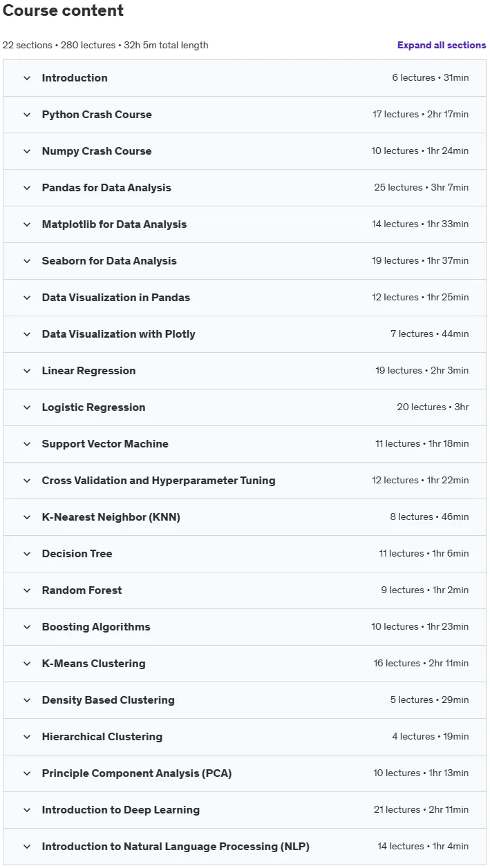Screen dimensions: 490x868
Task: Expand Introduction to Deep Learning section
Action: pos(245,810)
